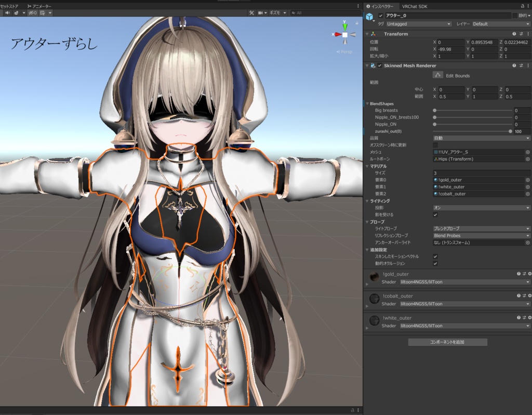Open Transform component three-dot menu
532x415 pixels.
[528, 34]
